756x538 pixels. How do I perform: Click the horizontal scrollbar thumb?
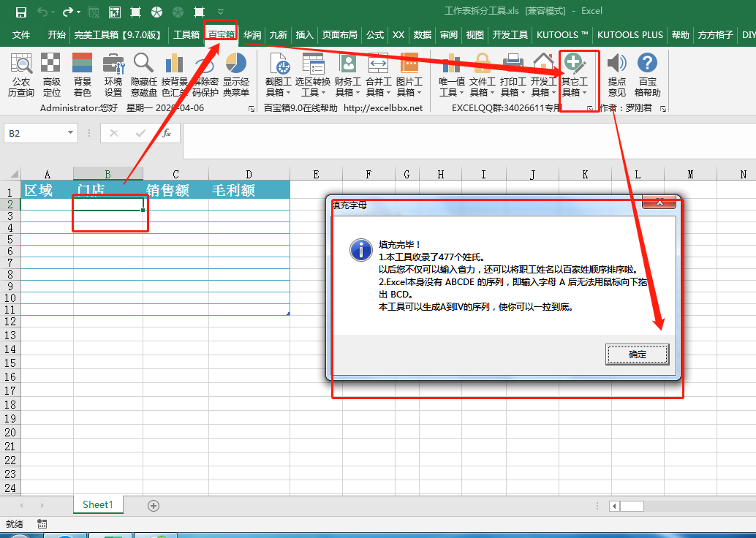pyautogui.click(x=632, y=506)
